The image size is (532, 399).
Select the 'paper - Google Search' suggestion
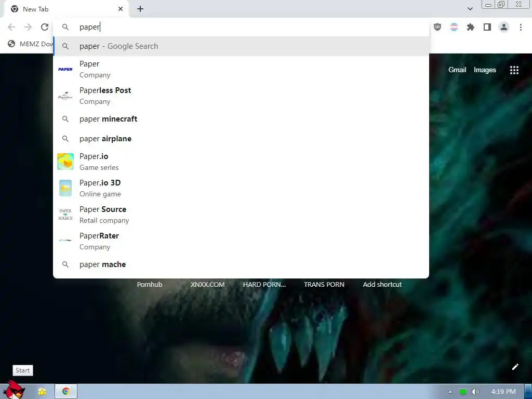point(241,46)
